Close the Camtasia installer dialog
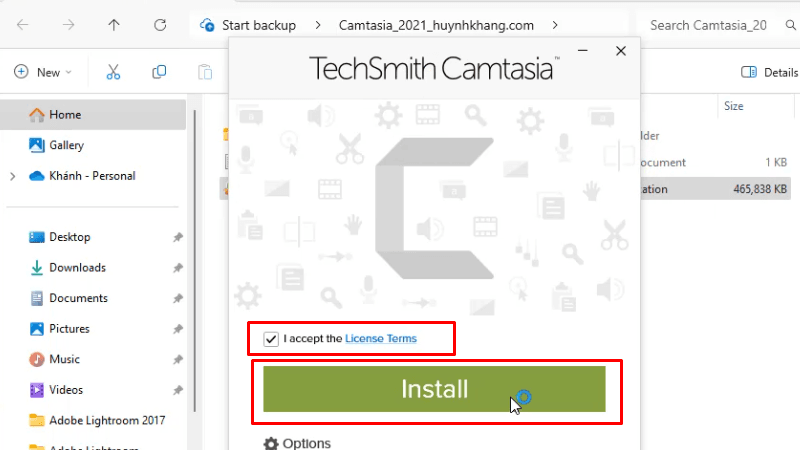Screen dimensions: 800x450 621,50
